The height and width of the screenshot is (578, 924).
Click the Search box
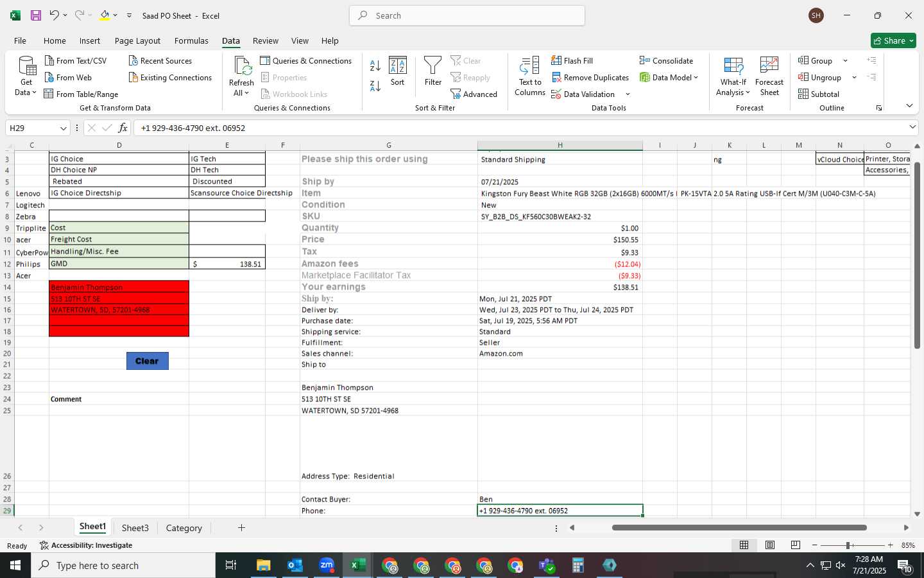point(467,15)
